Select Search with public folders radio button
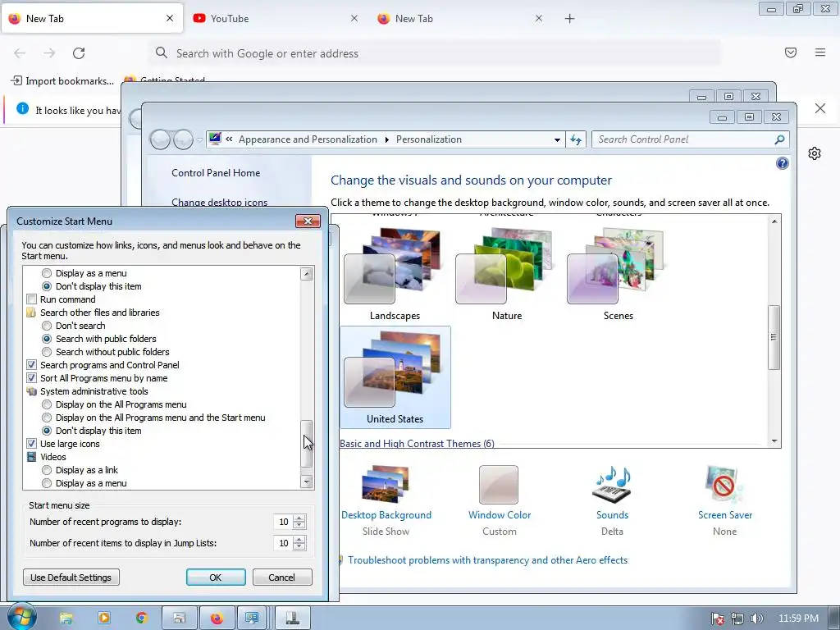The image size is (840, 630). (x=47, y=339)
